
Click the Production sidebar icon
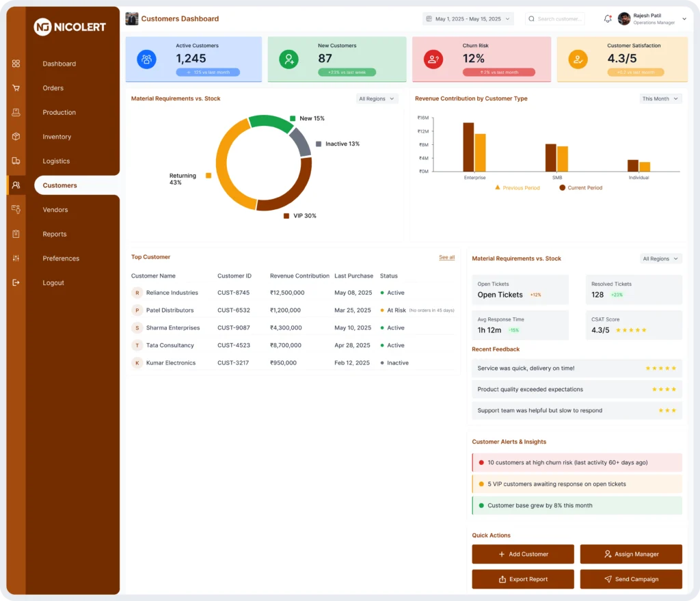[16, 112]
